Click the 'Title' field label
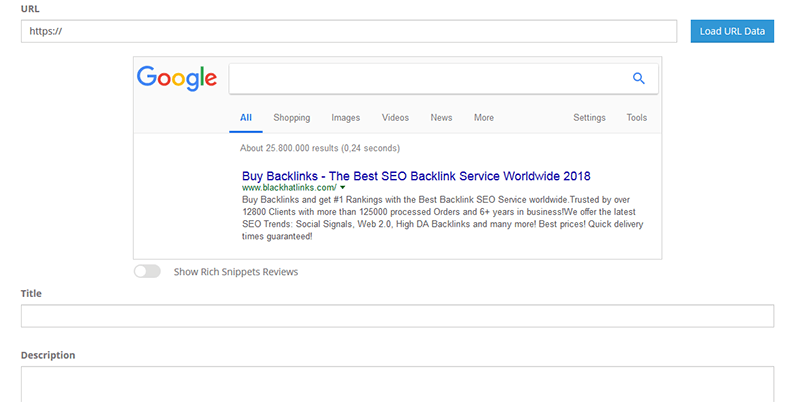This screenshot has height=402, width=800. (x=31, y=293)
